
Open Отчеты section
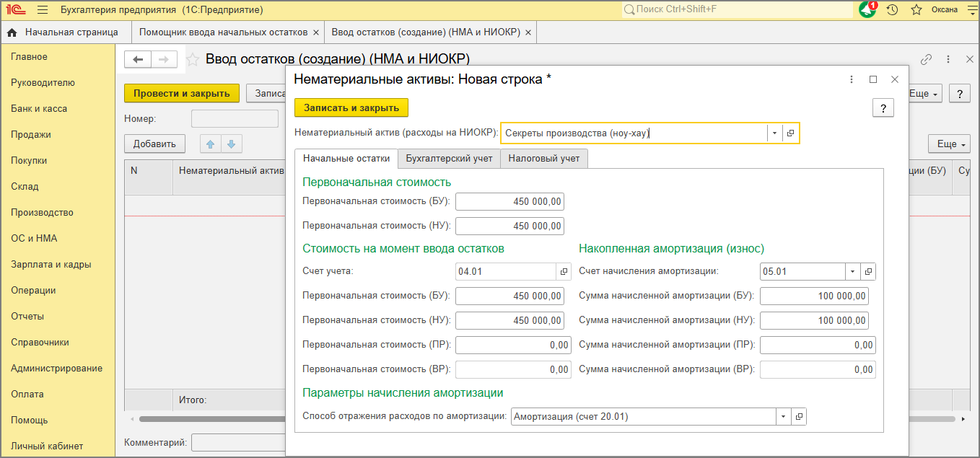pyautogui.click(x=27, y=317)
